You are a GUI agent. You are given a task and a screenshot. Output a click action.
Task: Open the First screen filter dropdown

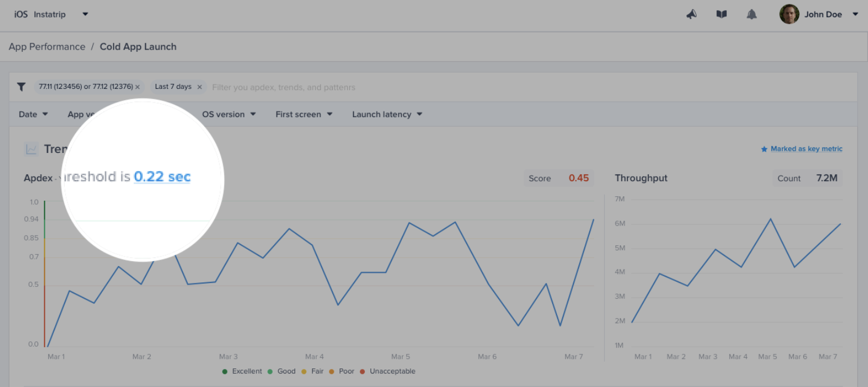tap(304, 114)
